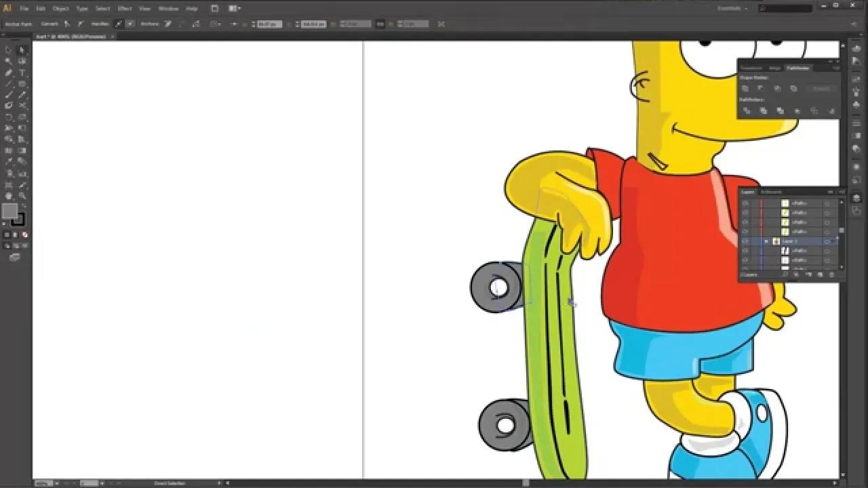868x488 pixels.
Task: Switch to the Align tab
Action: [774, 68]
